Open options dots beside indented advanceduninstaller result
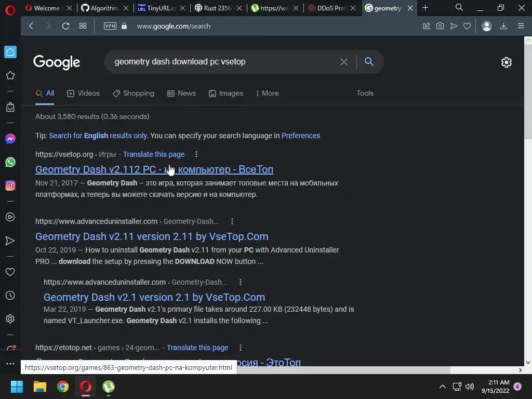 (240, 282)
